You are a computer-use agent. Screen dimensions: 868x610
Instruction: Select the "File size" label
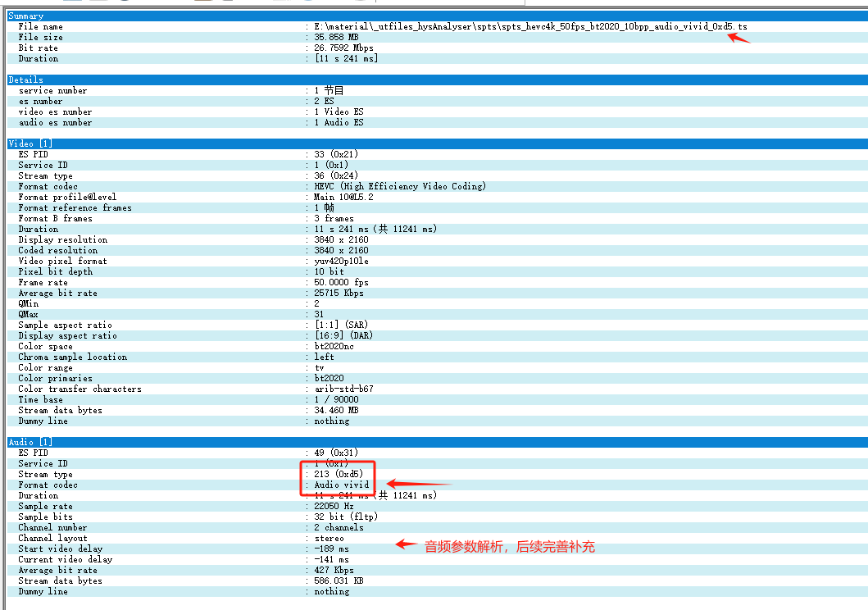(40, 37)
